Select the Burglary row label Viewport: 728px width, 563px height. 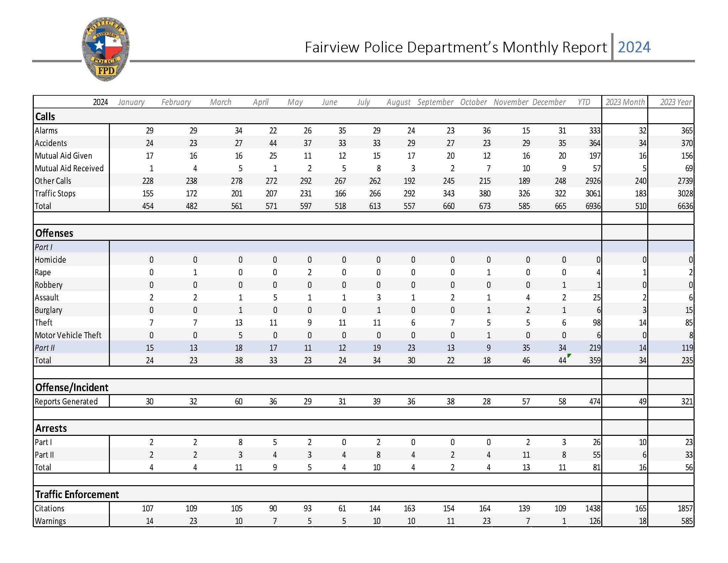click(x=48, y=310)
